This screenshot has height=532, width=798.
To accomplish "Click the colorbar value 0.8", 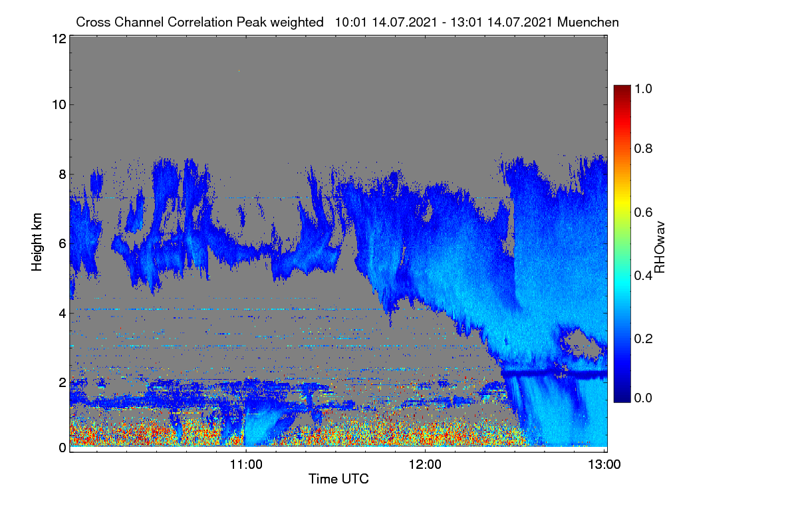I will pyautogui.click(x=644, y=148).
